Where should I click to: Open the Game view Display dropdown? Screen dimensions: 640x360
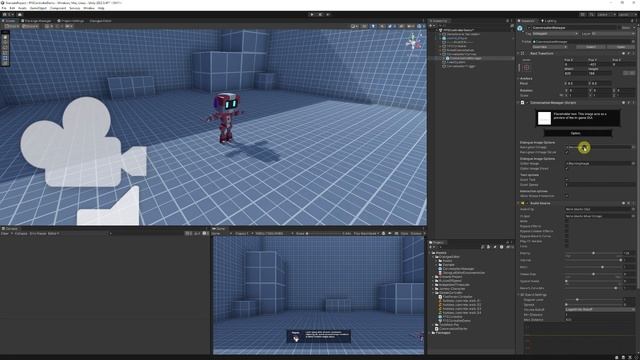click(243, 233)
